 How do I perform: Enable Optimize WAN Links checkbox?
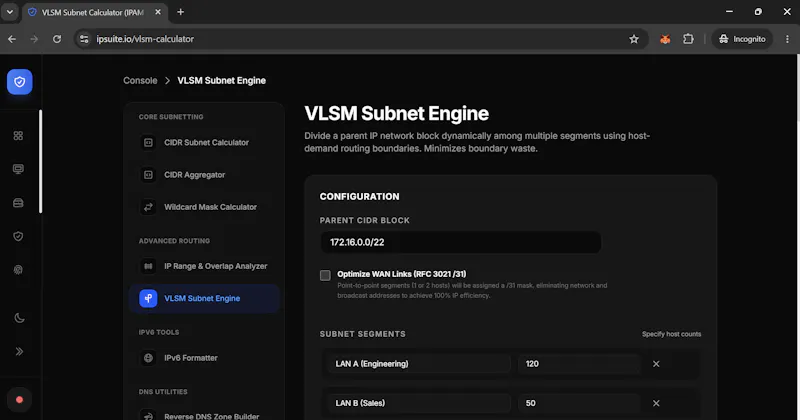click(x=325, y=276)
